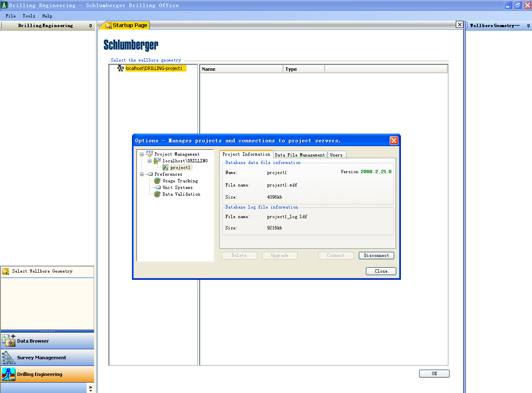The width and height of the screenshot is (532, 393).
Task: Switch to the Data File Management tab
Action: 300,155
